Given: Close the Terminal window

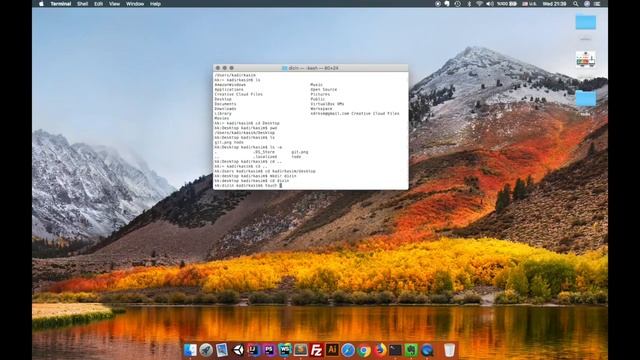Looking at the screenshot, I should [x=218, y=68].
